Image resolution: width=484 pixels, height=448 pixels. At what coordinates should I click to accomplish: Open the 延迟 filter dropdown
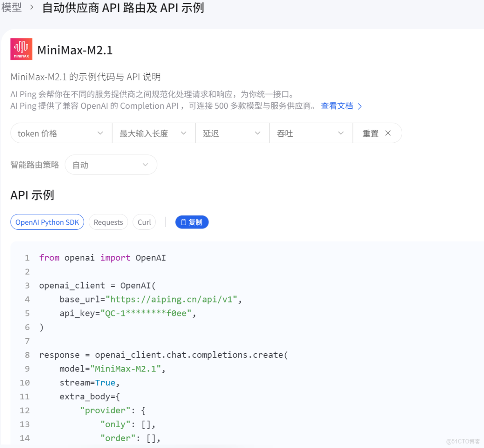click(x=232, y=133)
